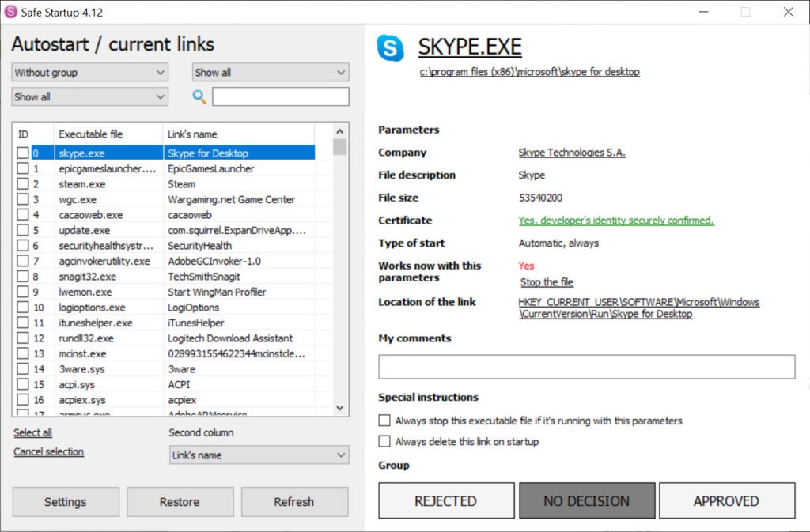Open the Skype for Desktop folder path link
The image size is (810, 532).
529,72
